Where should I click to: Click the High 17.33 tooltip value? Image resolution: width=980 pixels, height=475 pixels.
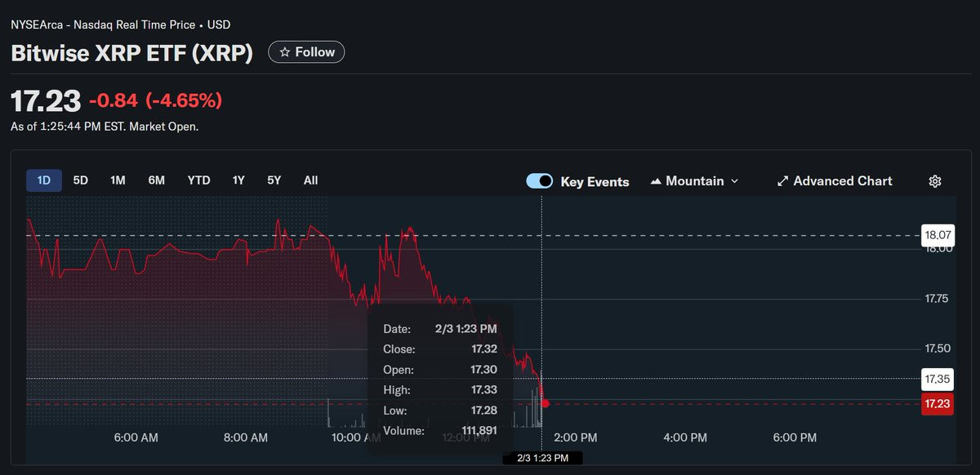pyautogui.click(x=483, y=390)
